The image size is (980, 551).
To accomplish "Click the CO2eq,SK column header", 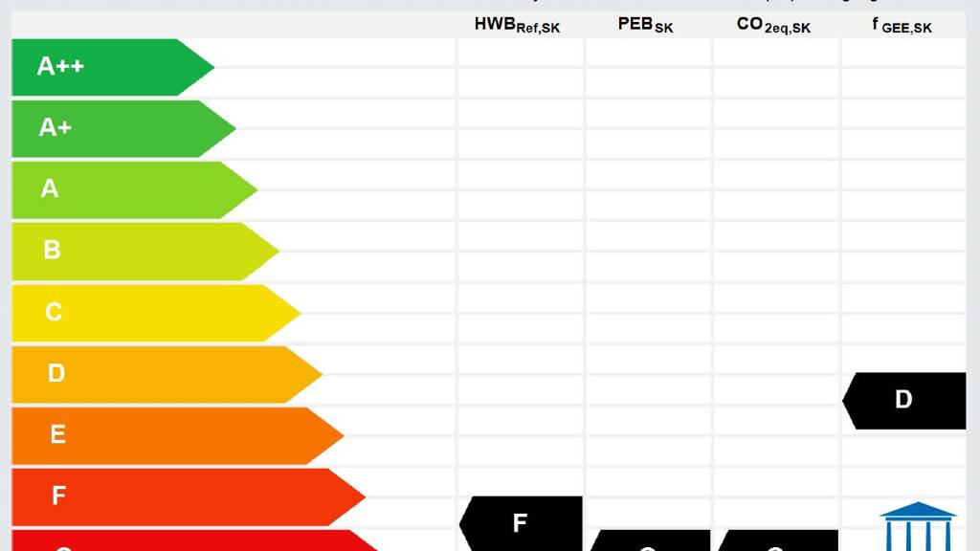I will pos(773,25).
